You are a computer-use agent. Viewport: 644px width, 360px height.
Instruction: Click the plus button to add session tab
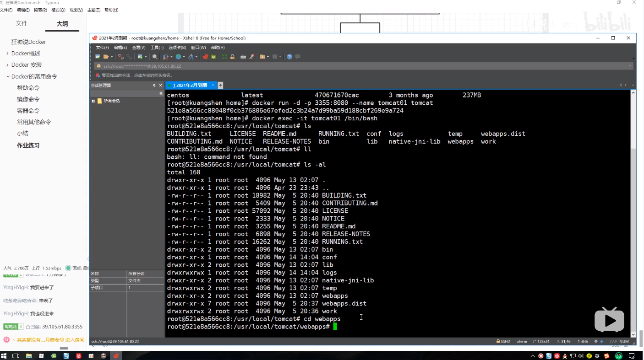pyautogui.click(x=220, y=85)
